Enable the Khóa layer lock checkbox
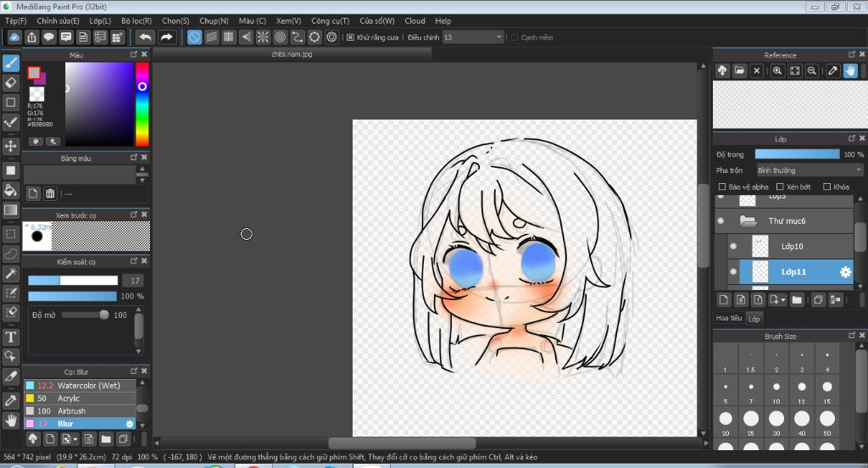This screenshot has width=868, height=468. 827,187
